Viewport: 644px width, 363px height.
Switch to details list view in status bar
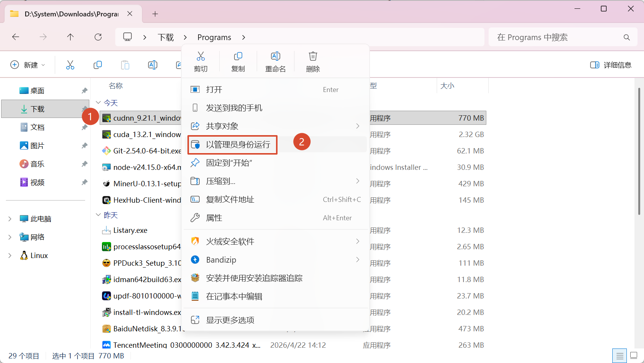point(620,356)
